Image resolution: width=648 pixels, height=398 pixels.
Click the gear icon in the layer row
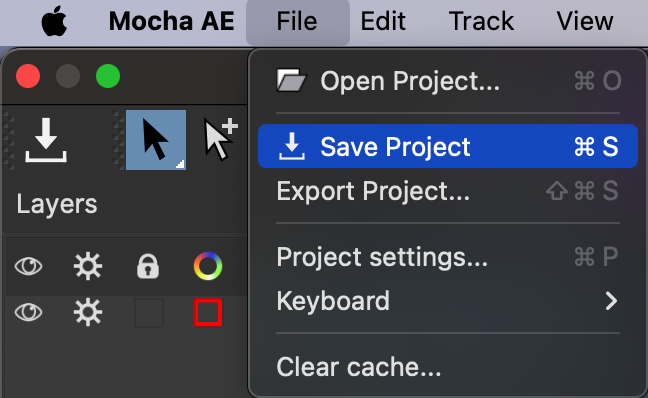click(88, 312)
